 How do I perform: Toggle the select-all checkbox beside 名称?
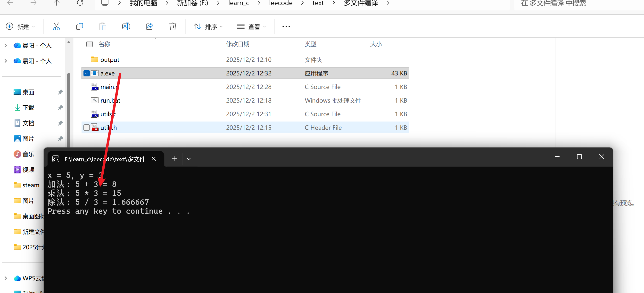[89, 44]
